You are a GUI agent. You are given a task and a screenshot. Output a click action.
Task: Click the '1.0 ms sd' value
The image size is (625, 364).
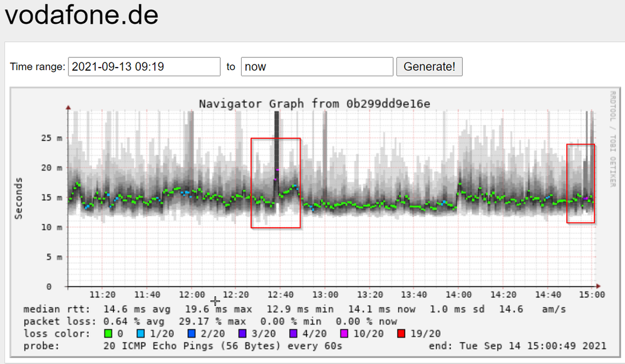click(x=457, y=309)
